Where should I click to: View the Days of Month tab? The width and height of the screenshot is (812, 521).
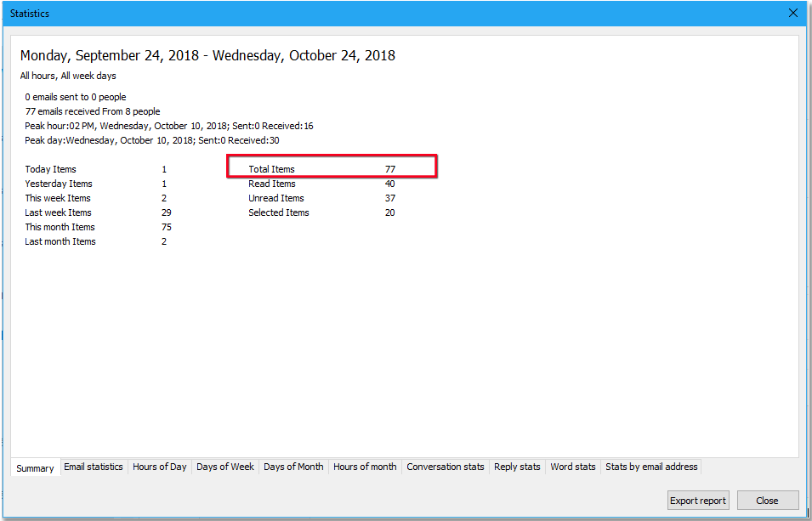tap(292, 467)
